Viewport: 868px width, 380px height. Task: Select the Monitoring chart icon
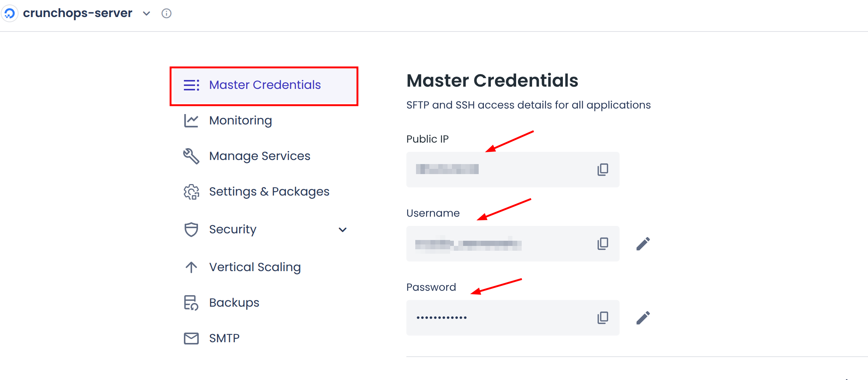pyautogui.click(x=191, y=120)
